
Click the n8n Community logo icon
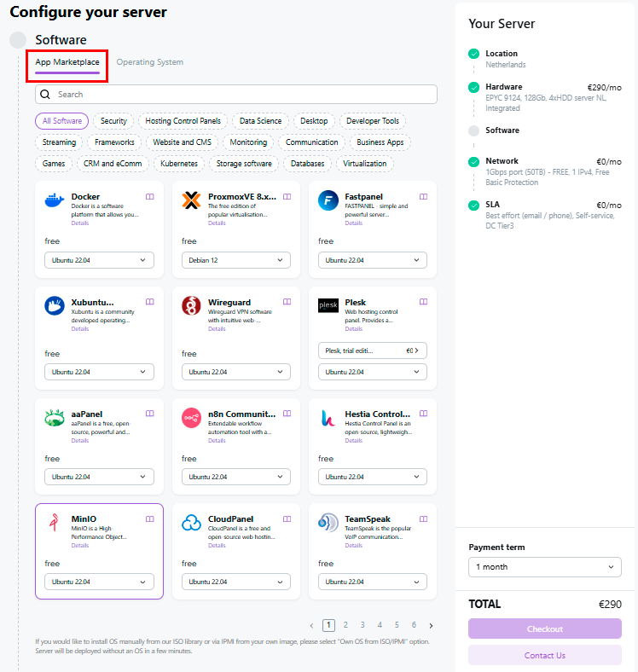click(x=192, y=418)
